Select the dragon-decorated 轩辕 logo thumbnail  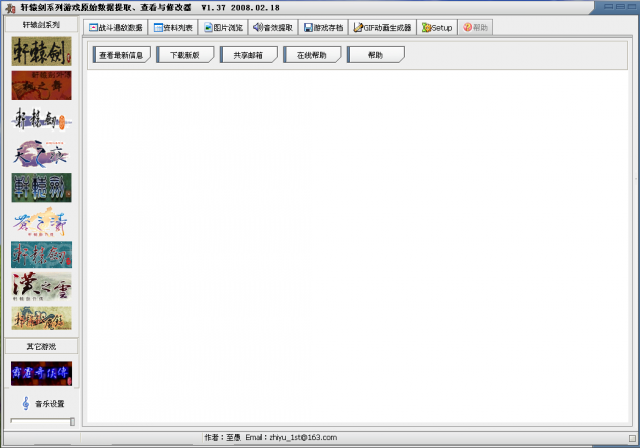[41, 318]
